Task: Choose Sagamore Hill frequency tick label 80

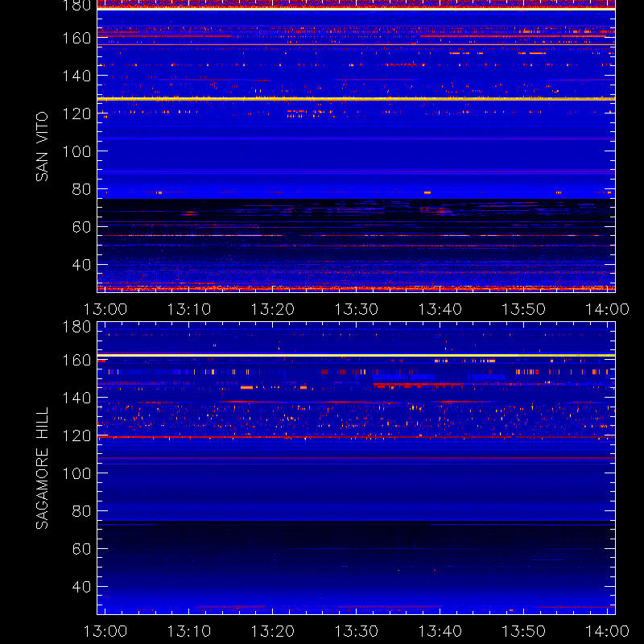Action: [x=81, y=511]
